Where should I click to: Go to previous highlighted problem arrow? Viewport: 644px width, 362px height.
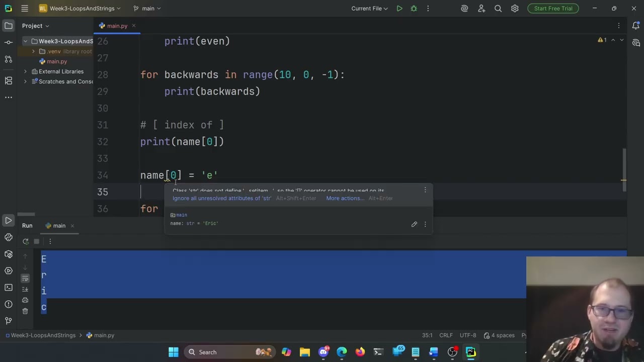(x=613, y=40)
